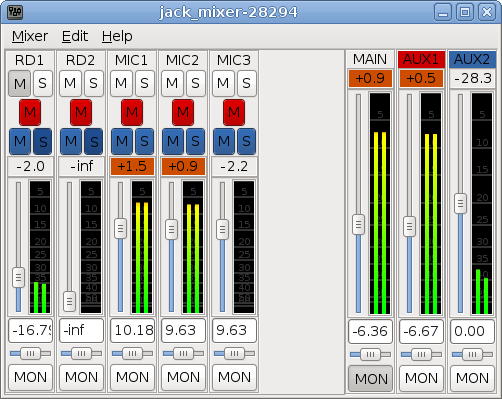Click the blue AUX2 channel name label

[x=472, y=59]
